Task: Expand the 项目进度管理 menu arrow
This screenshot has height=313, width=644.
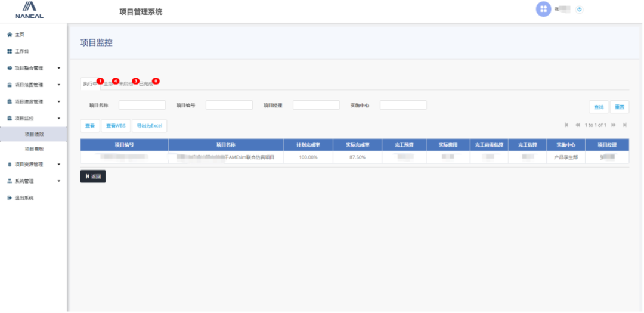Action: tap(58, 101)
